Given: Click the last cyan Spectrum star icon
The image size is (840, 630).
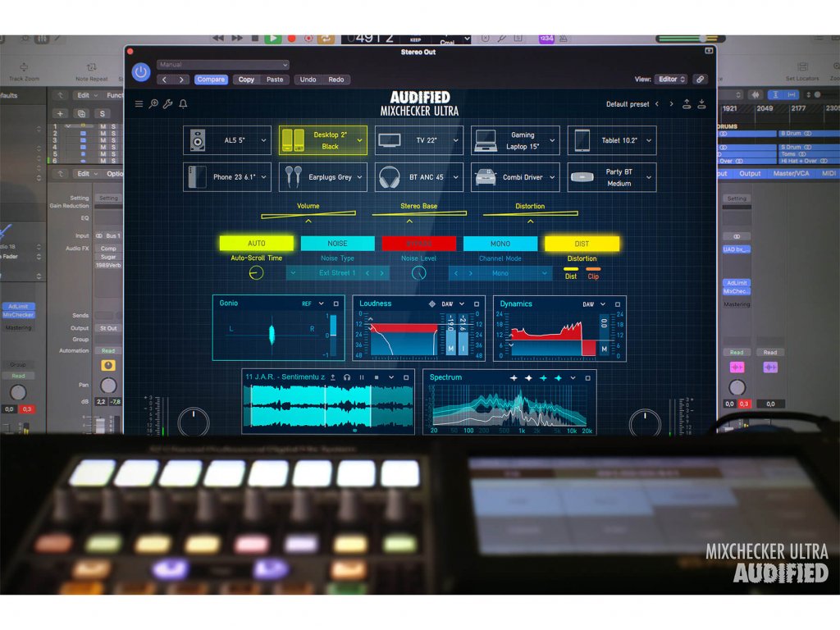Looking at the screenshot, I should tap(558, 377).
